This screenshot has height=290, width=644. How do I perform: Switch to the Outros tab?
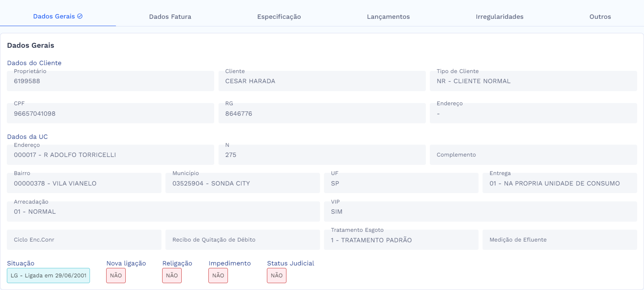(600, 16)
